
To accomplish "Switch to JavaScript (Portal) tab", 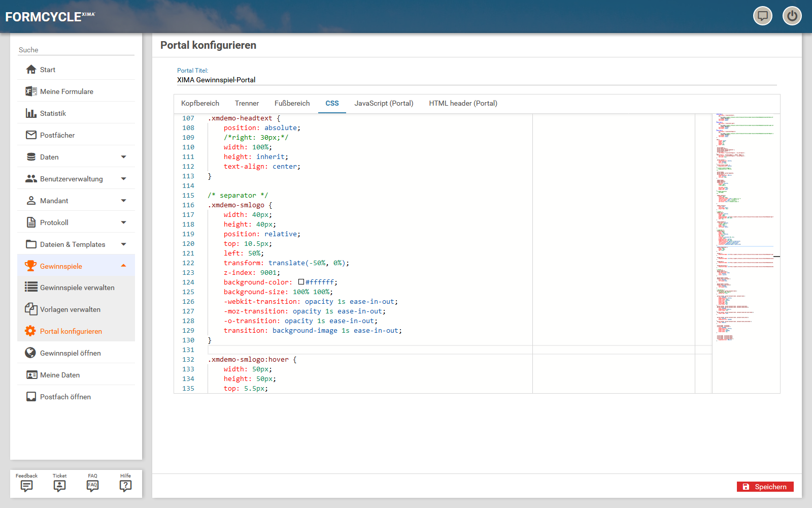I will tap(384, 104).
